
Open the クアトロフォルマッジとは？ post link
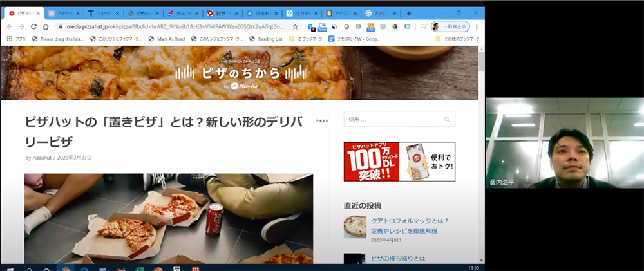click(410, 225)
